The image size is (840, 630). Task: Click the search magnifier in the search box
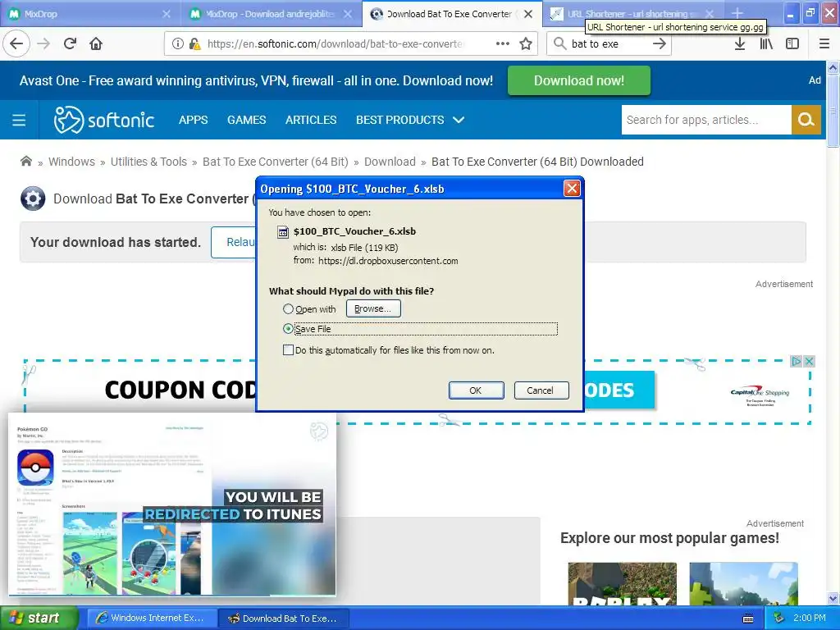[x=559, y=43]
